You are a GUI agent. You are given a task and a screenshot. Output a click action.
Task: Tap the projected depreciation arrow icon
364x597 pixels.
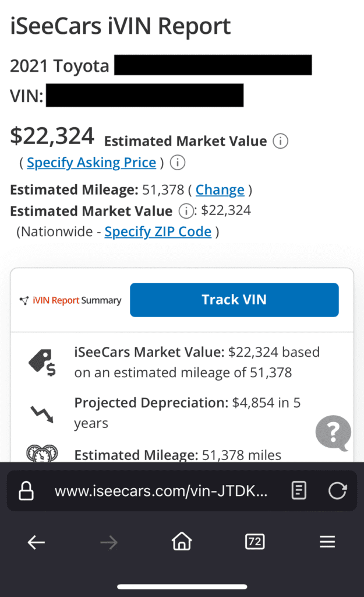tap(42, 413)
